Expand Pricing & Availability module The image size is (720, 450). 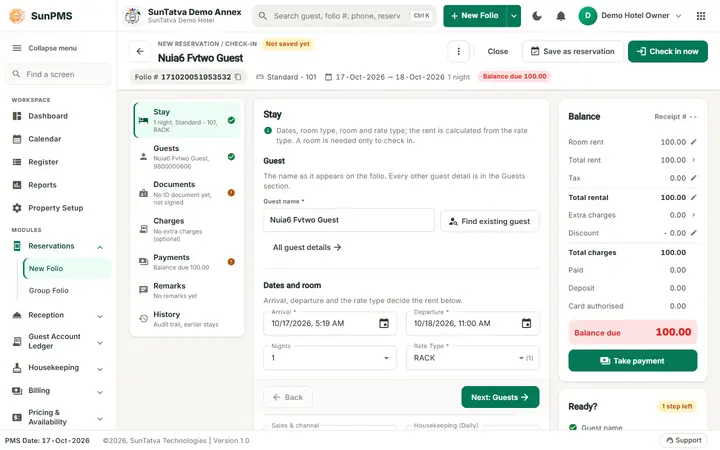click(x=100, y=418)
